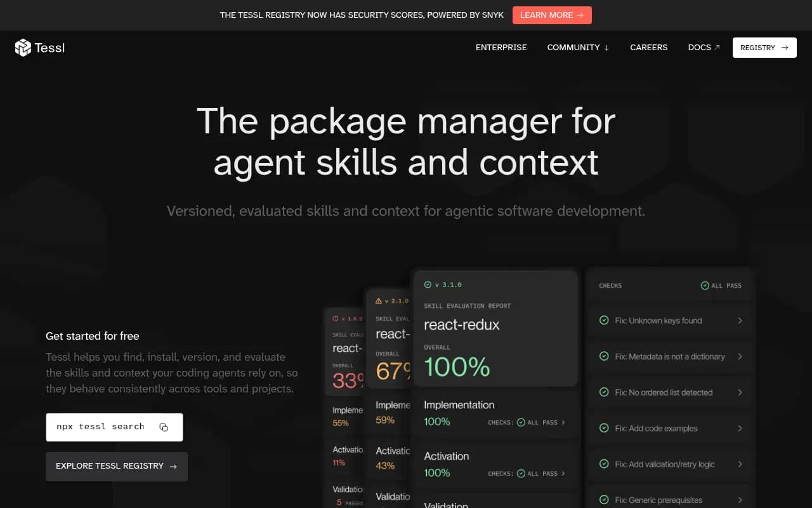Expand the Fix: Metadata is not a dictionary row
The width and height of the screenshot is (812, 508).
point(740,356)
